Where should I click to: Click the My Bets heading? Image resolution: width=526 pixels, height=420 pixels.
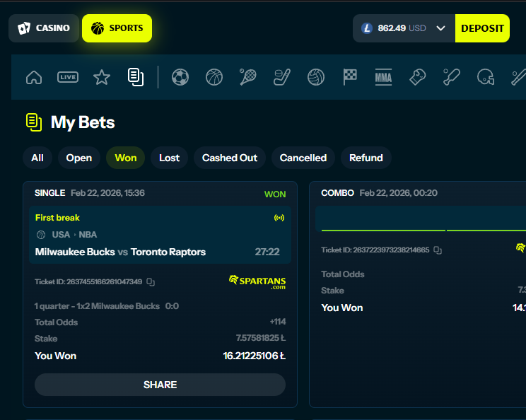[x=83, y=122]
